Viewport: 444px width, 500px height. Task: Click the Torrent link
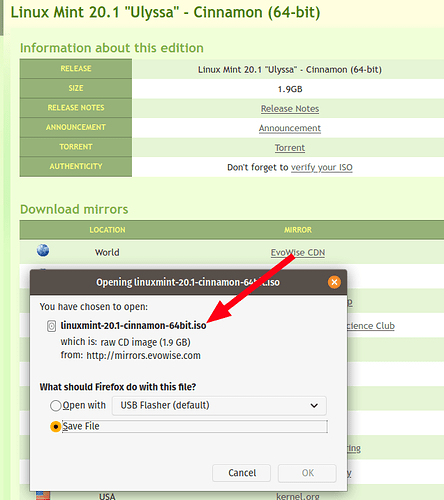[x=290, y=148]
